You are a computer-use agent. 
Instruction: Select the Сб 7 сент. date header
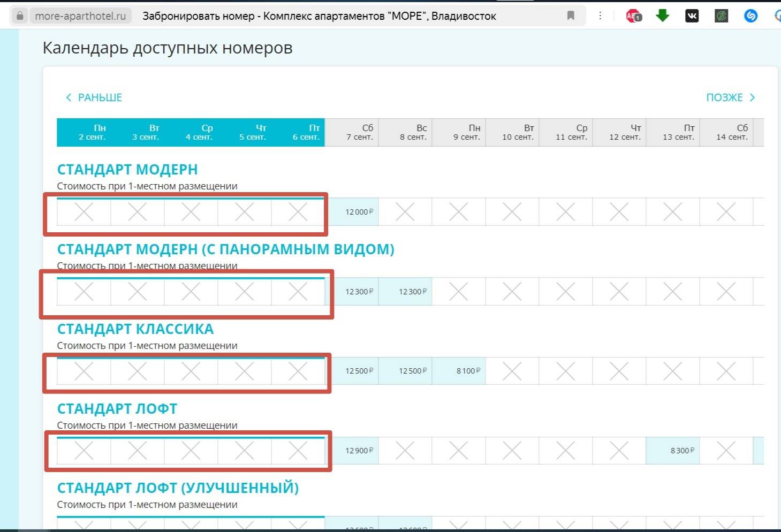coord(352,132)
